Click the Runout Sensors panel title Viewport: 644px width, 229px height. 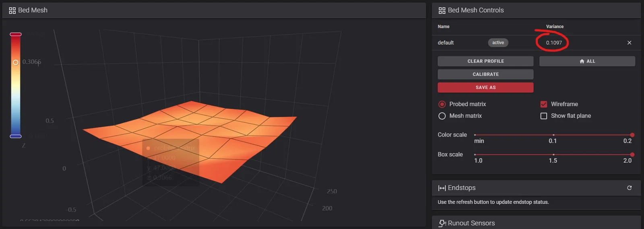click(x=471, y=223)
